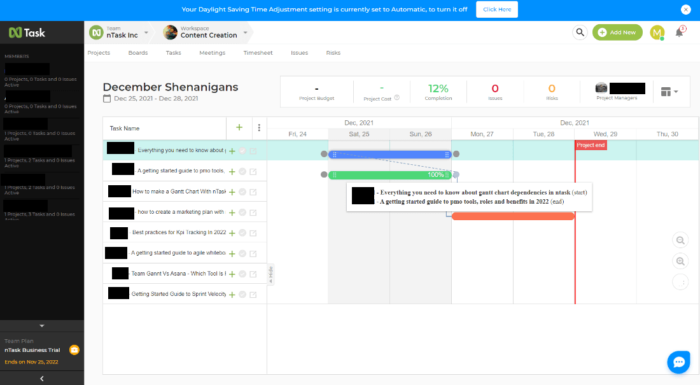Zoom in the Gantt timeline
700x385 pixels.
pyautogui.click(x=680, y=261)
